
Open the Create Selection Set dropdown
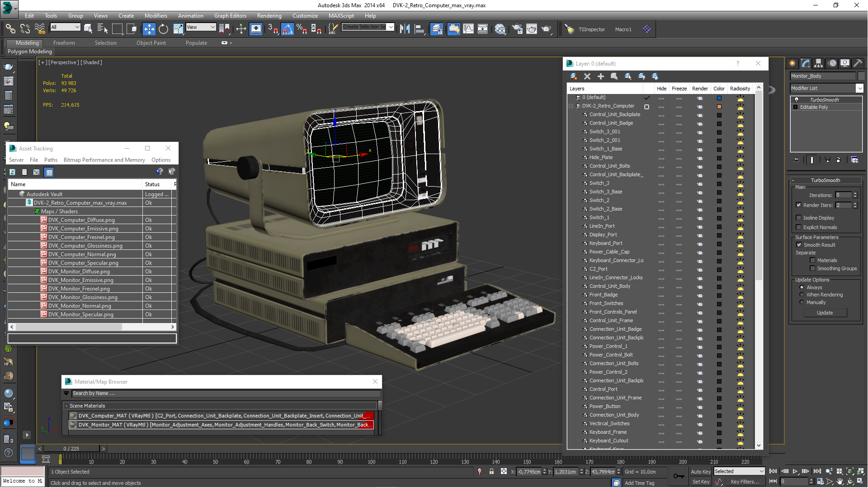[x=368, y=27]
